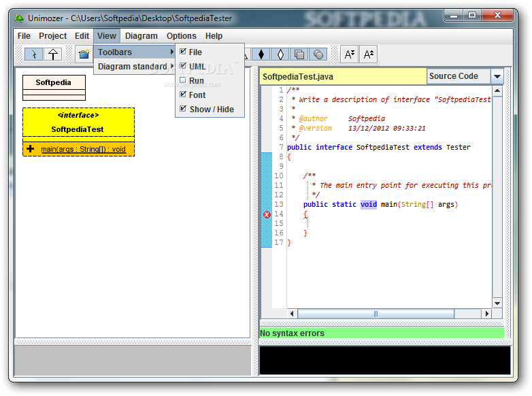Select the filled diamond composition tool
This screenshot has height=396, width=532.
[x=261, y=54]
